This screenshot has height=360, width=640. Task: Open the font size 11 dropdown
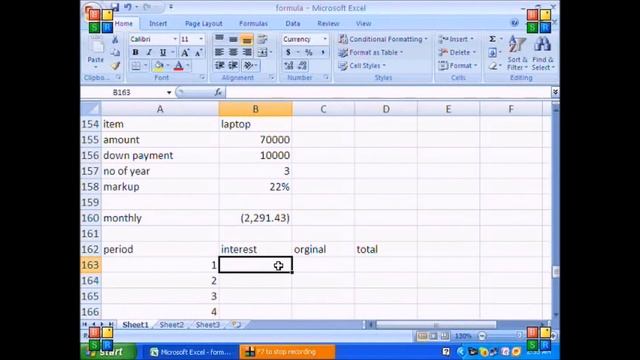[201, 39]
